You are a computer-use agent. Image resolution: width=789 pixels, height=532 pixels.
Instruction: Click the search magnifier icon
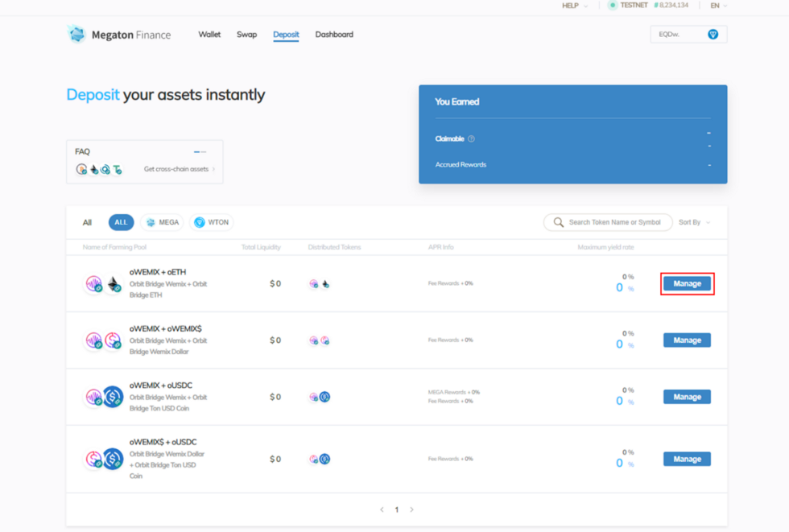(558, 222)
